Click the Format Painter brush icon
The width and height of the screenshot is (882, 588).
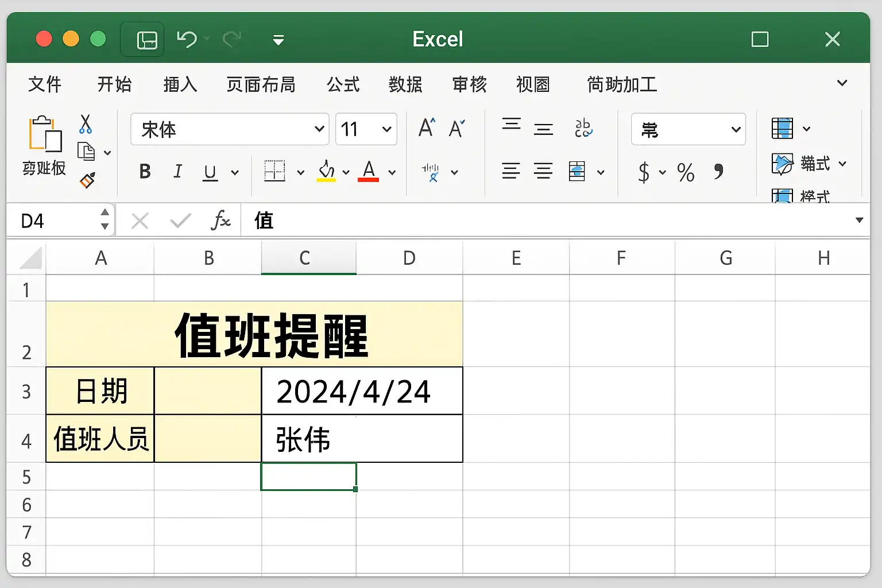87,180
